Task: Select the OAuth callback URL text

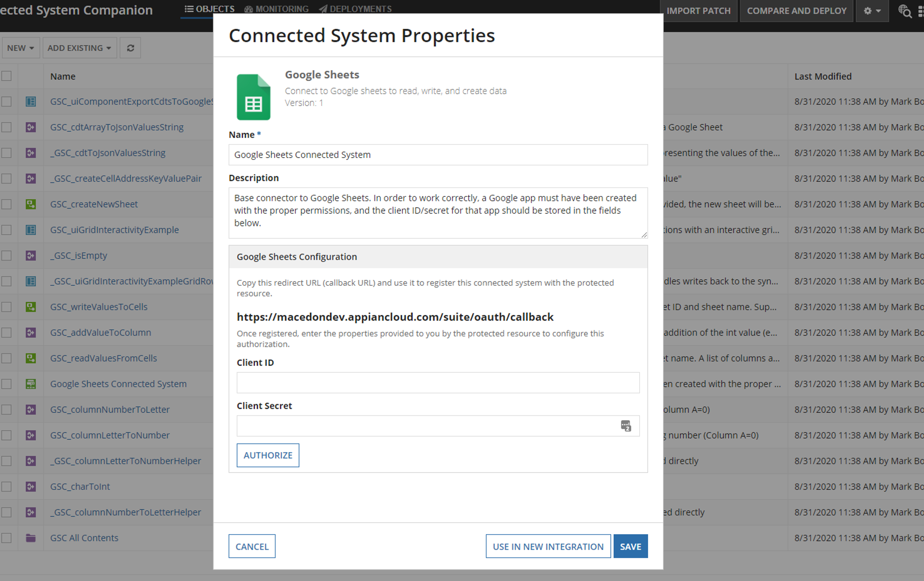Action: [395, 317]
